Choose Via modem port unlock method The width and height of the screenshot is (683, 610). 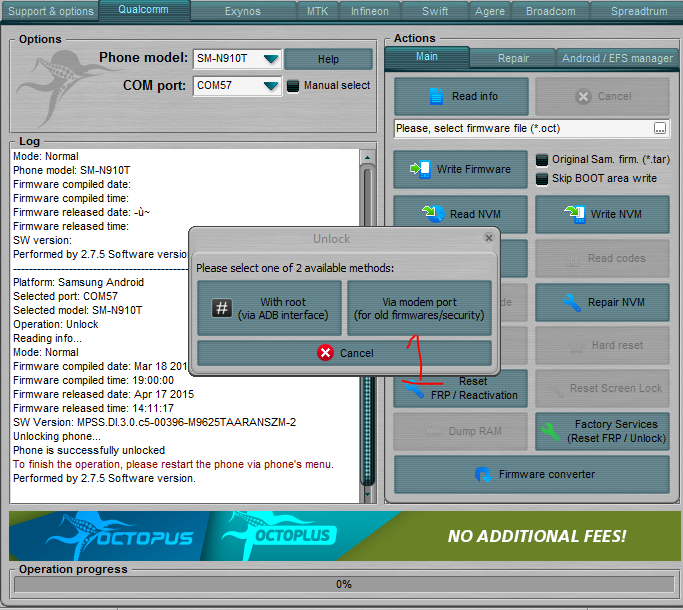click(x=419, y=308)
